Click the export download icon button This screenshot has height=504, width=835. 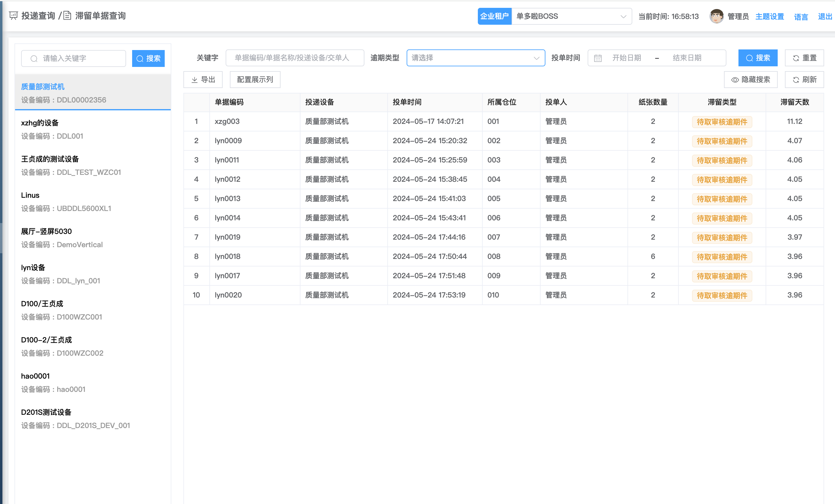pos(203,80)
